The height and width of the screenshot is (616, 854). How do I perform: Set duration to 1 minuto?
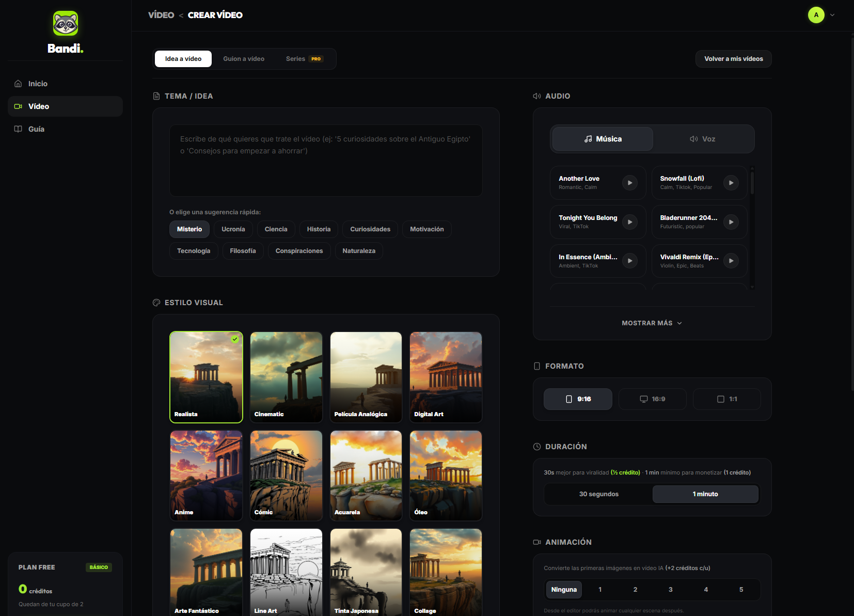click(705, 494)
